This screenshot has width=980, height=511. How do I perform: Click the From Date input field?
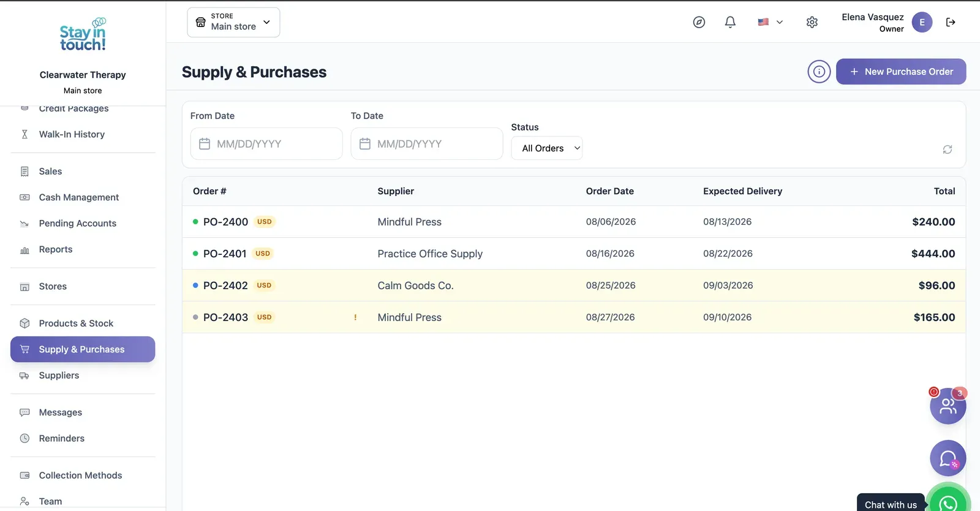pyautogui.click(x=266, y=144)
